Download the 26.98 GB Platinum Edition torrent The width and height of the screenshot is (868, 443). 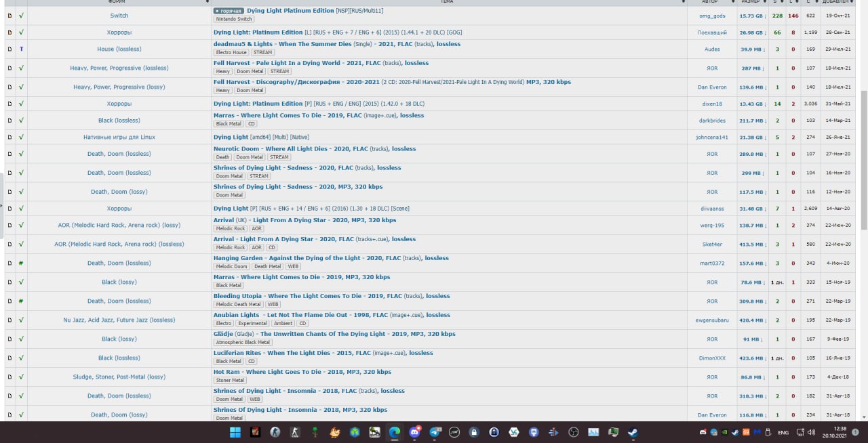tap(753, 33)
